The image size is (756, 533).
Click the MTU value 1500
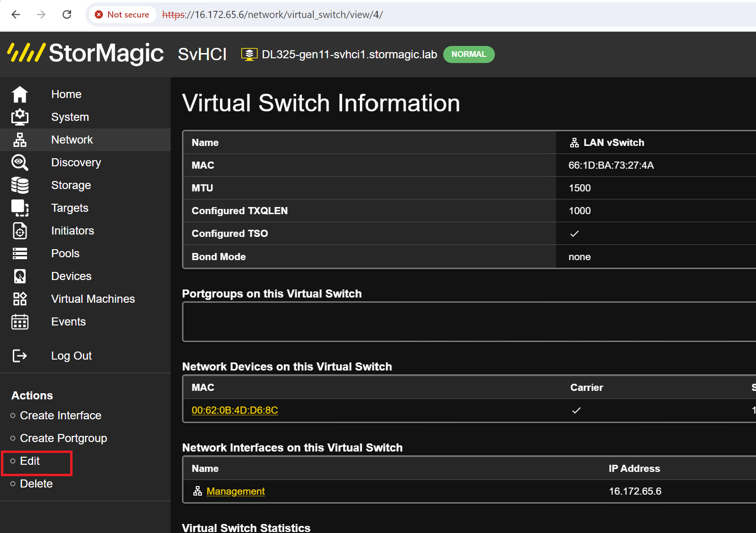pyautogui.click(x=580, y=188)
